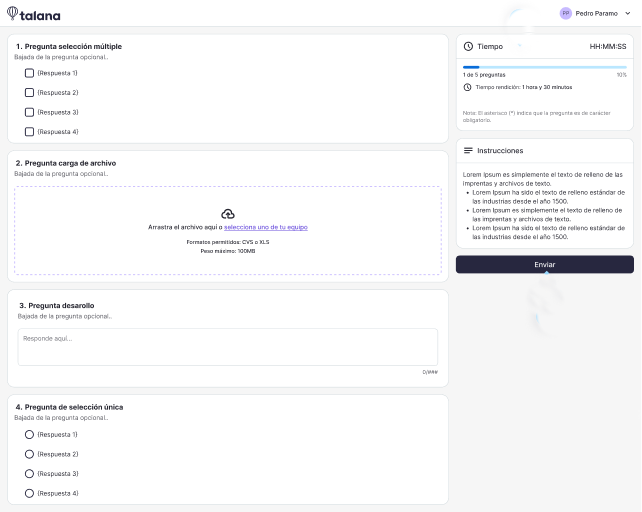Click the character counter below text area
The width and height of the screenshot is (642, 512).
coord(430,372)
